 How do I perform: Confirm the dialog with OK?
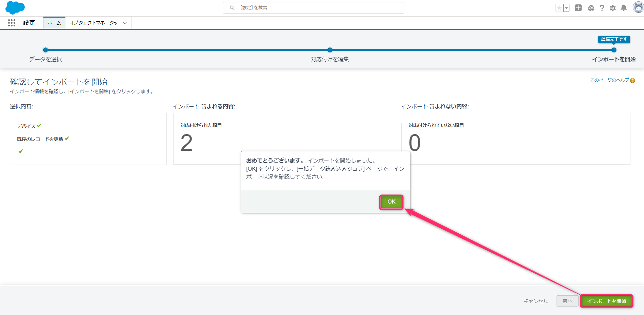(x=391, y=202)
